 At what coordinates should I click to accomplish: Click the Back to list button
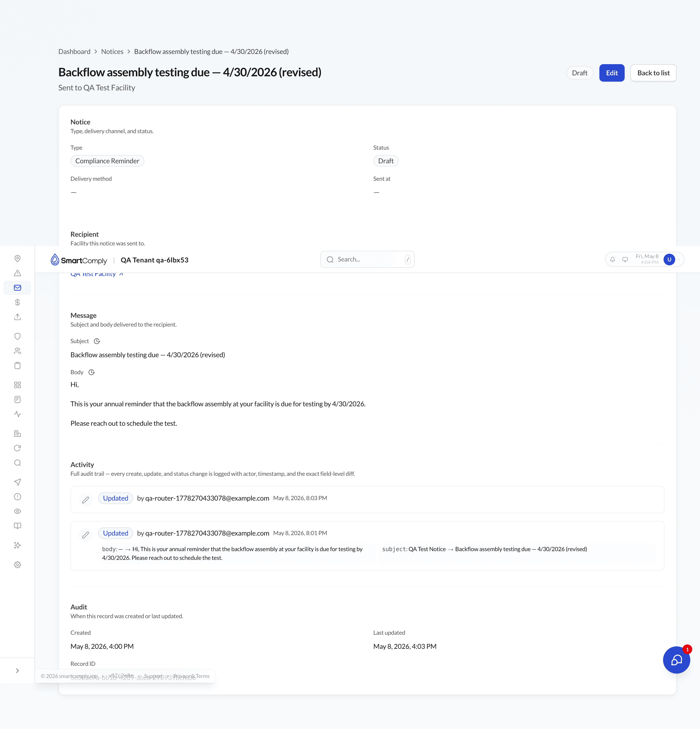(654, 73)
